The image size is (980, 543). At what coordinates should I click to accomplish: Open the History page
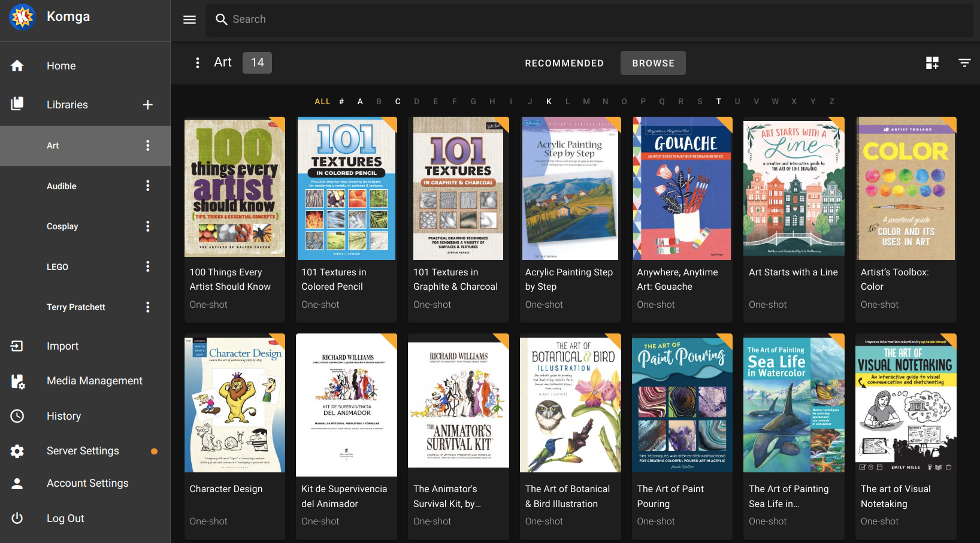[x=63, y=416]
